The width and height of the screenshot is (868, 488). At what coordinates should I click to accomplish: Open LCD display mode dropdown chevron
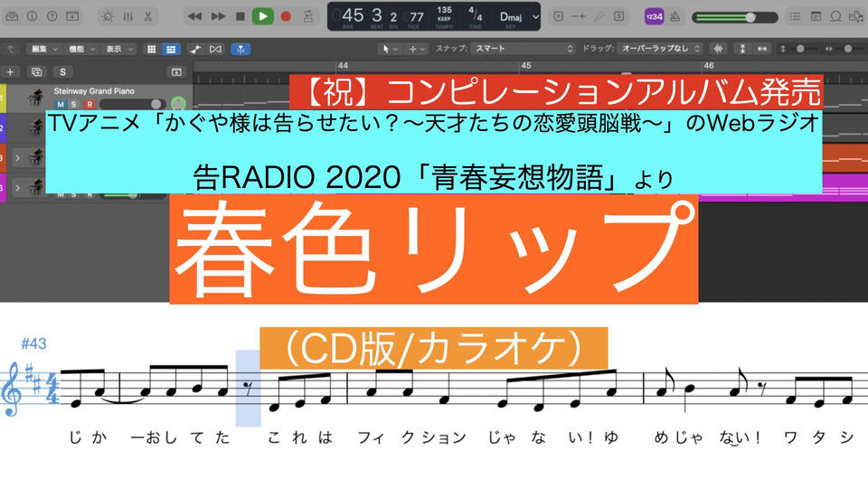[x=535, y=16]
